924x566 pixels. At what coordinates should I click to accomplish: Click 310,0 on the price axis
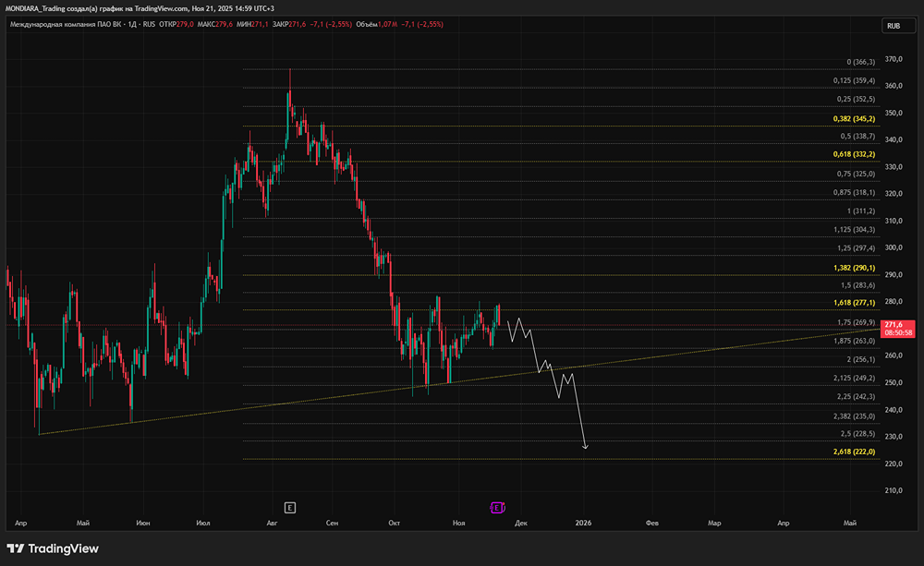tap(894, 221)
